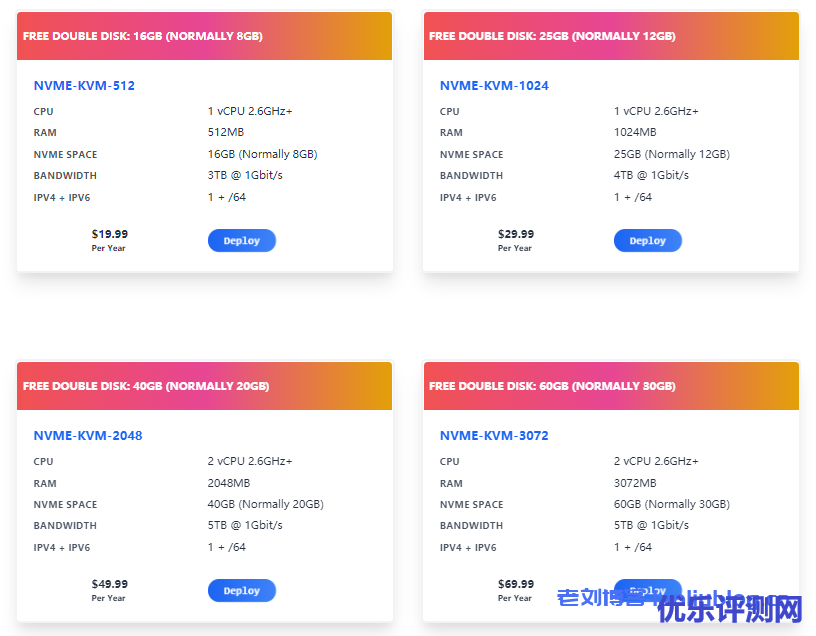Open the NVME-KVM-512 plan title
The image size is (816, 636).
click(x=84, y=86)
